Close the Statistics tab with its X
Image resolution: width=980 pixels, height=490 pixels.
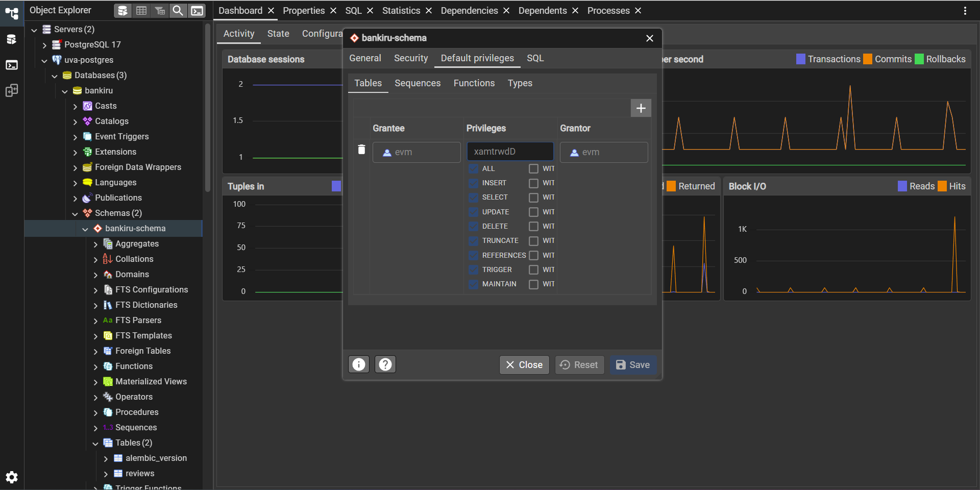pyautogui.click(x=429, y=11)
